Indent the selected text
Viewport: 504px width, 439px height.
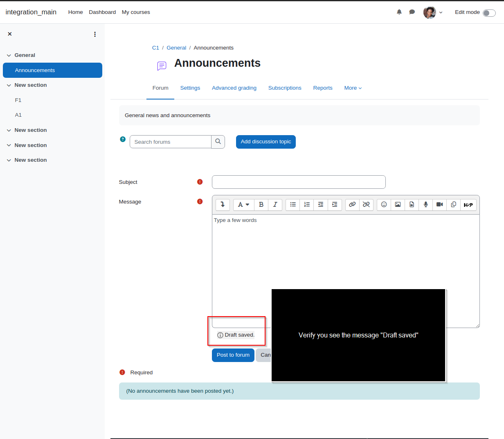(x=335, y=204)
